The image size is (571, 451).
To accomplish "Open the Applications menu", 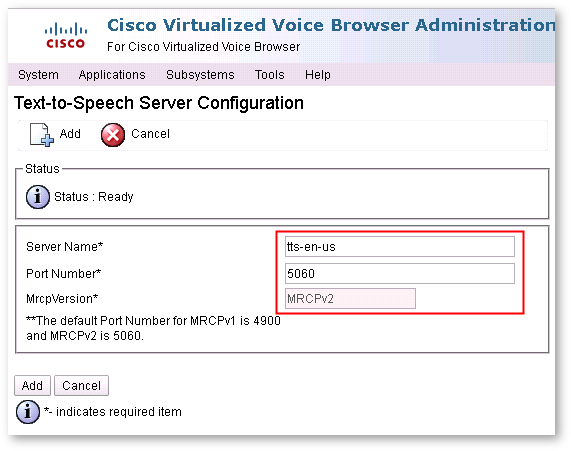I will coord(112,75).
